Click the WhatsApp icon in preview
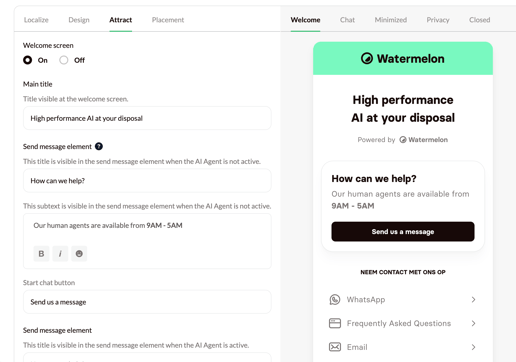 (x=335, y=300)
